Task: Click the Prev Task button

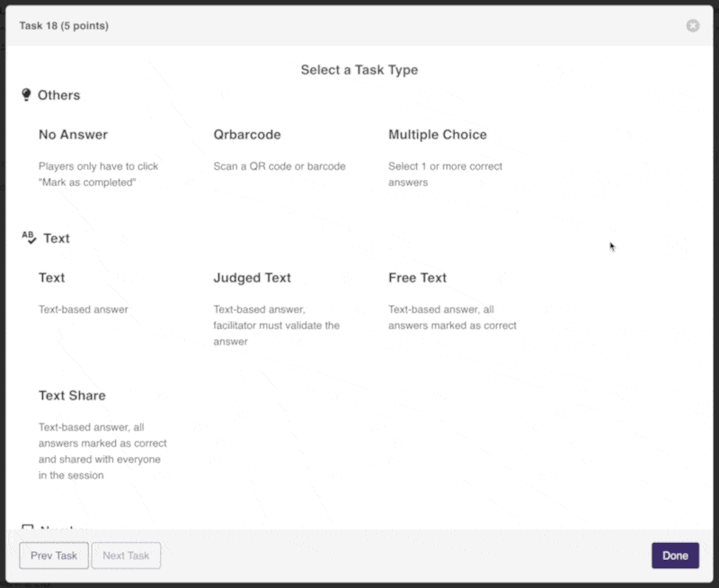Action: pos(53,556)
